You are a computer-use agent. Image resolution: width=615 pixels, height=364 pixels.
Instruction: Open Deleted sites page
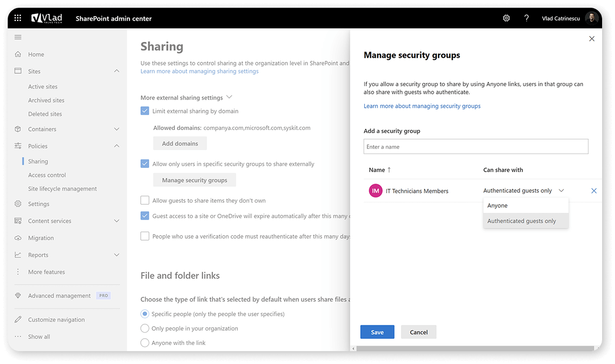click(x=45, y=114)
